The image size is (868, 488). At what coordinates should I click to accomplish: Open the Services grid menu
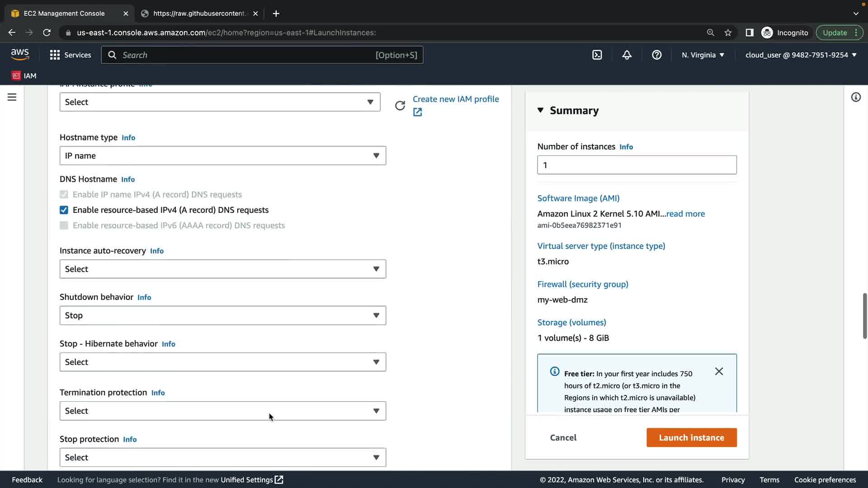[70, 55]
